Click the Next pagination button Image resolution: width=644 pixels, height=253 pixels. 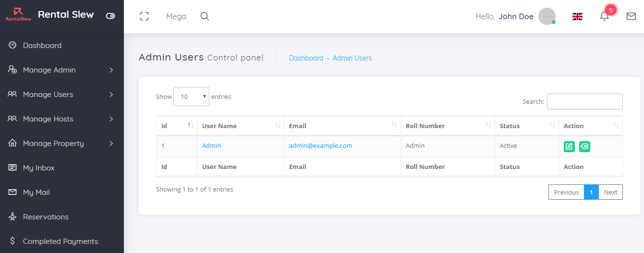pyautogui.click(x=610, y=192)
